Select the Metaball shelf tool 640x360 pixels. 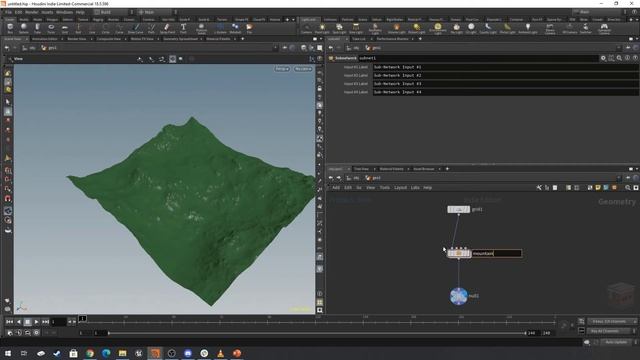coord(235,28)
